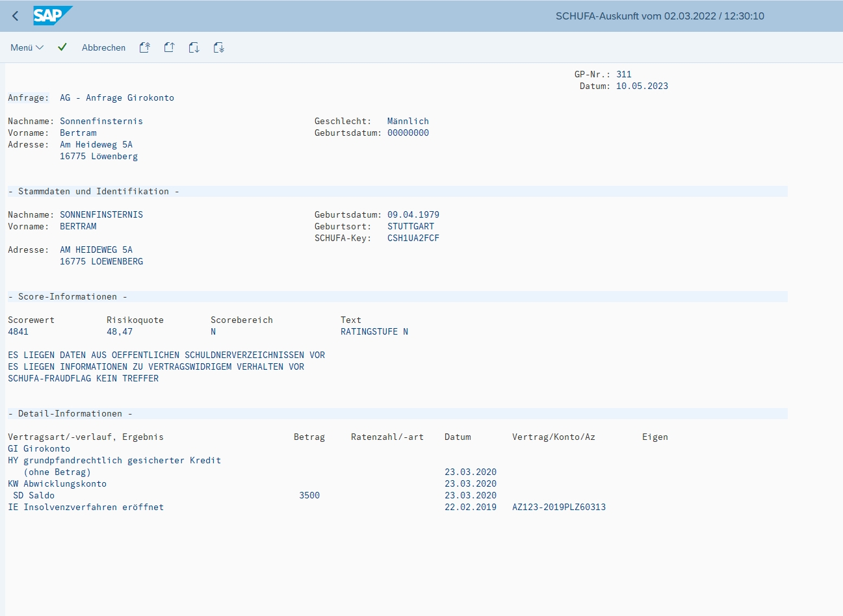Screen dimensions: 843x616
Task: Select the 'GI Girokonto' detail row
Action: tap(39, 448)
